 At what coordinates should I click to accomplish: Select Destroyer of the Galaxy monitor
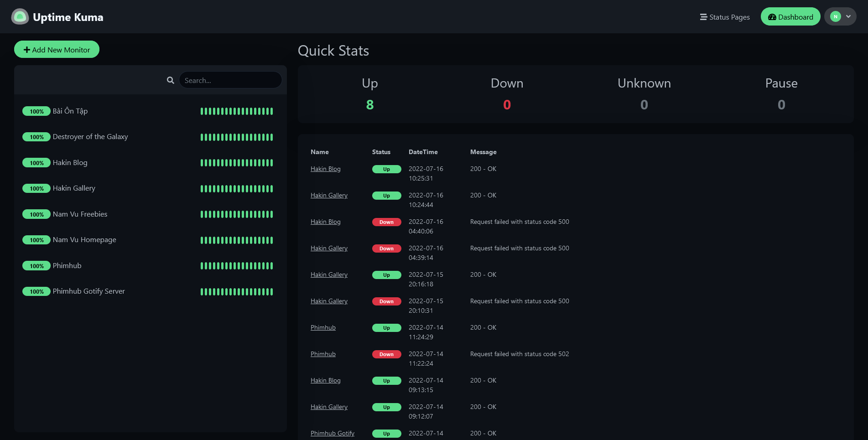(x=151, y=137)
